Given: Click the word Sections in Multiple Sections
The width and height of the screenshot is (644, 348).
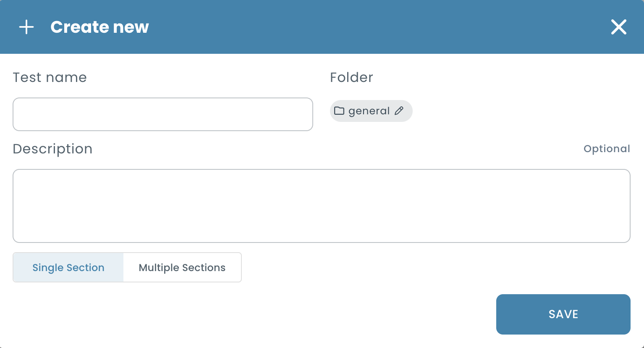Looking at the screenshot, I should (204, 267).
